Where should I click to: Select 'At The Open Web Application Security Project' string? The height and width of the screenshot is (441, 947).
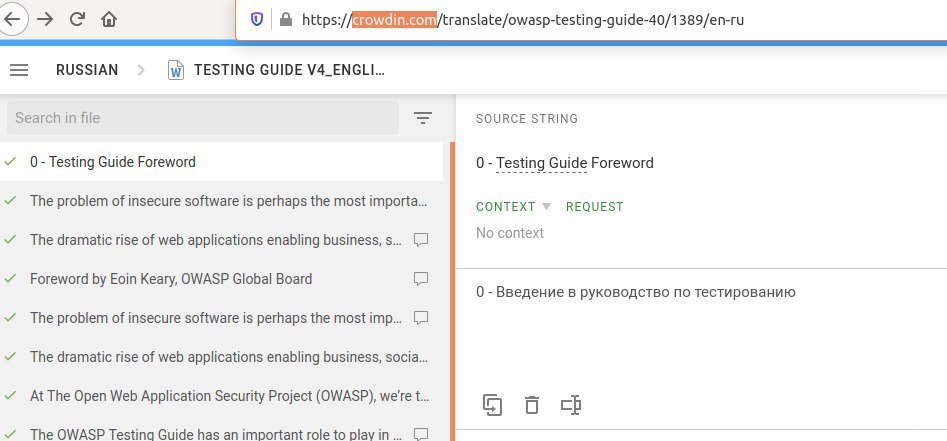tap(222, 396)
